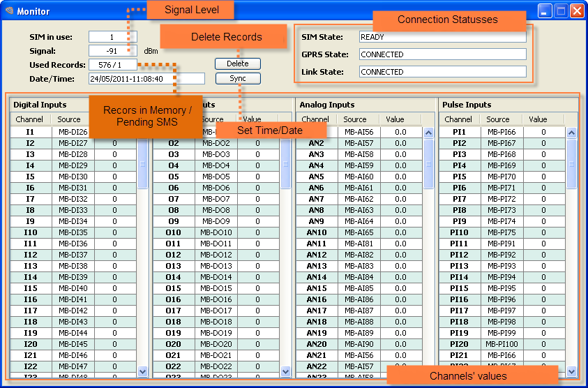588x388 pixels.
Task: Select MB-DI45 source cell
Action: coord(73,344)
